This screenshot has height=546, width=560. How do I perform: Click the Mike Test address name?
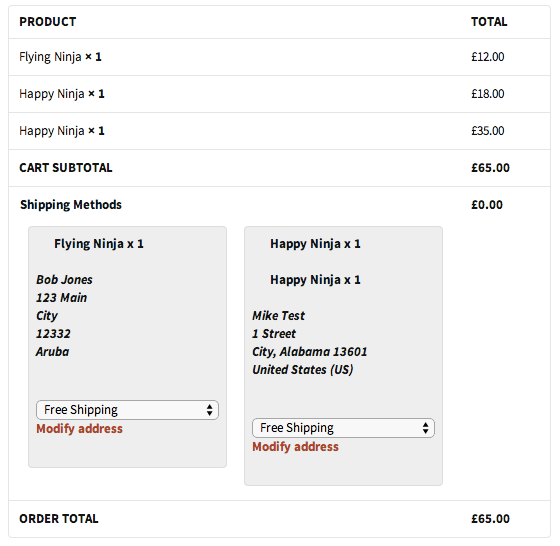click(278, 316)
